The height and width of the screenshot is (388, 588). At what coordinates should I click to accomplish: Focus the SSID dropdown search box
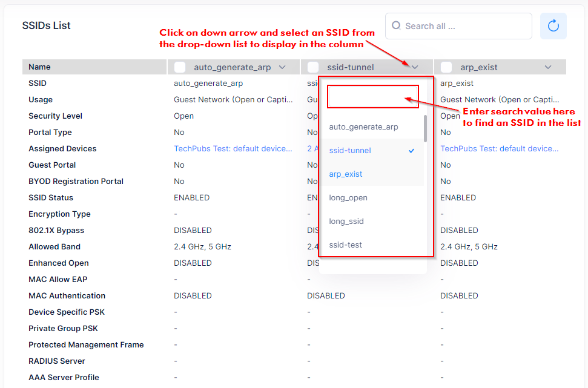[372, 97]
